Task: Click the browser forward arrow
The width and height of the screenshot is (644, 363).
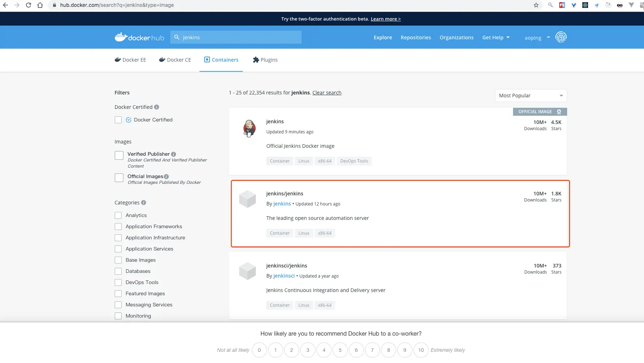Action: coord(17,5)
